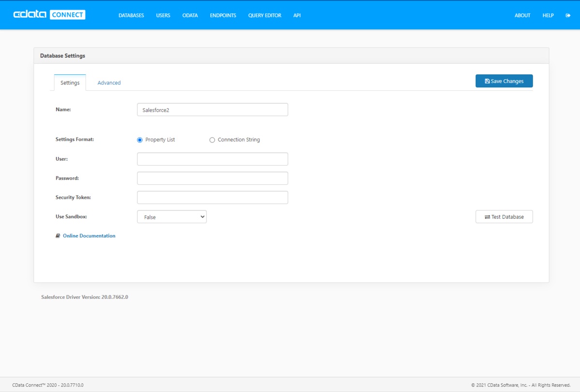Click the Test Database button
The image size is (580, 392).
(504, 217)
